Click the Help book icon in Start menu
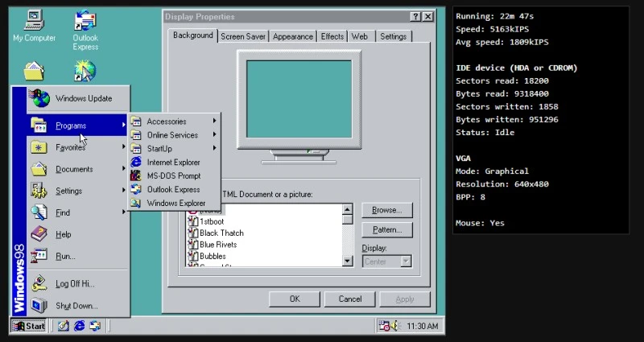This screenshot has height=342, width=644. [39, 234]
